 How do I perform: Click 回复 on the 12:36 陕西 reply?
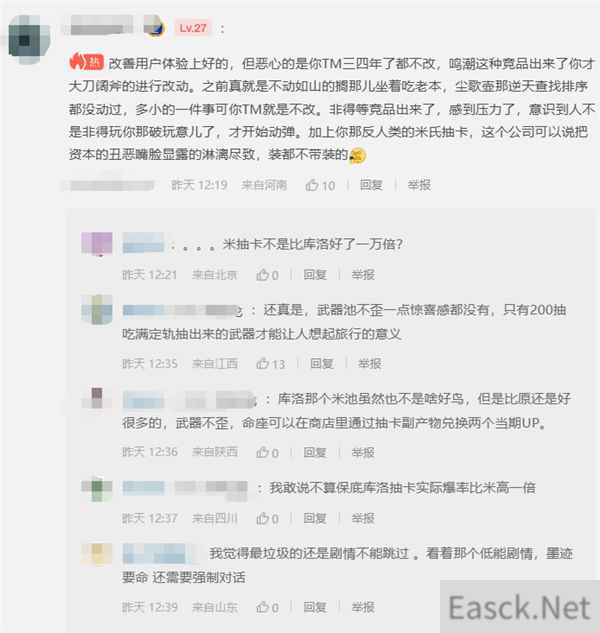(315, 453)
